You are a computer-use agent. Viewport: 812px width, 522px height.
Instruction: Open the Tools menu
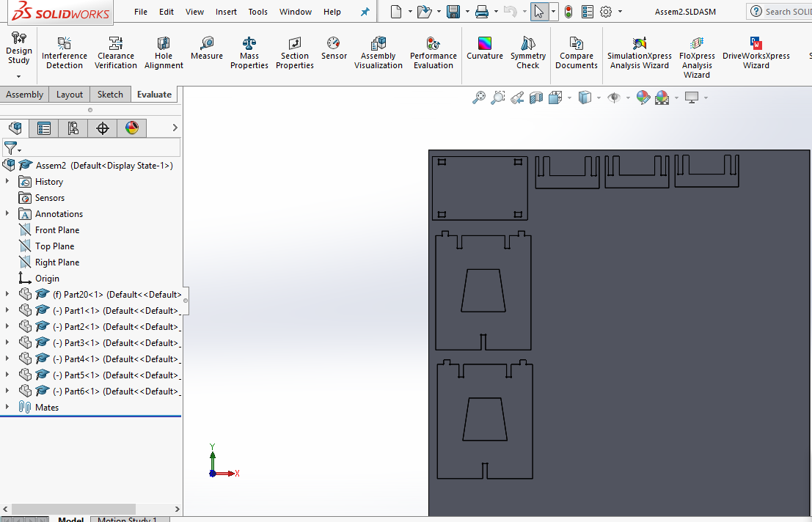click(x=258, y=12)
